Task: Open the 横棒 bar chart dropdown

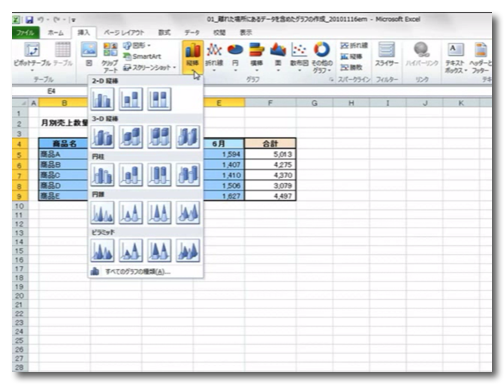Action: (257, 57)
